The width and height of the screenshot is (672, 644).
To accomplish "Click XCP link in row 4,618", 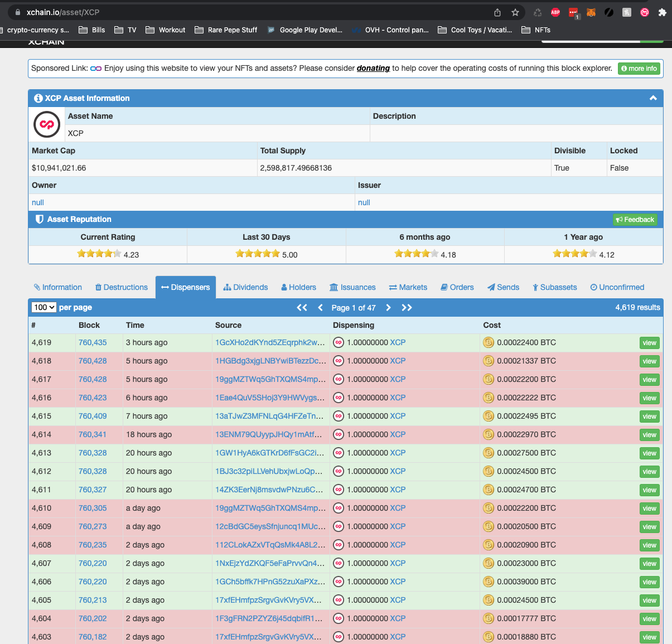I will pos(398,361).
